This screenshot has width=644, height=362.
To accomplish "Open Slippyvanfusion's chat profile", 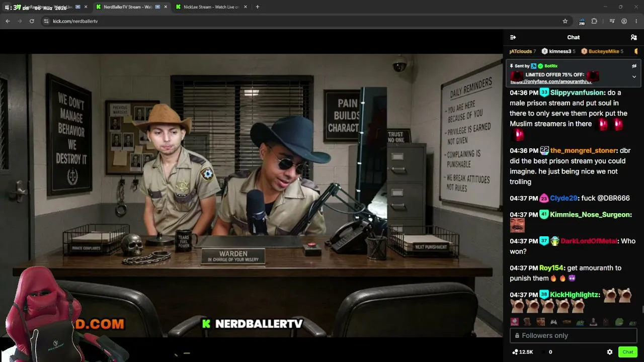I will (x=577, y=93).
